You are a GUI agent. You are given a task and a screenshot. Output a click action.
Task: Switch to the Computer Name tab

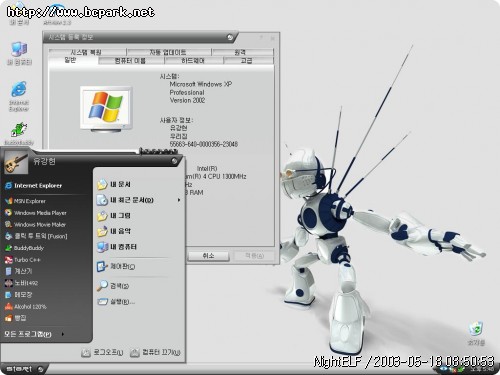tap(131, 61)
